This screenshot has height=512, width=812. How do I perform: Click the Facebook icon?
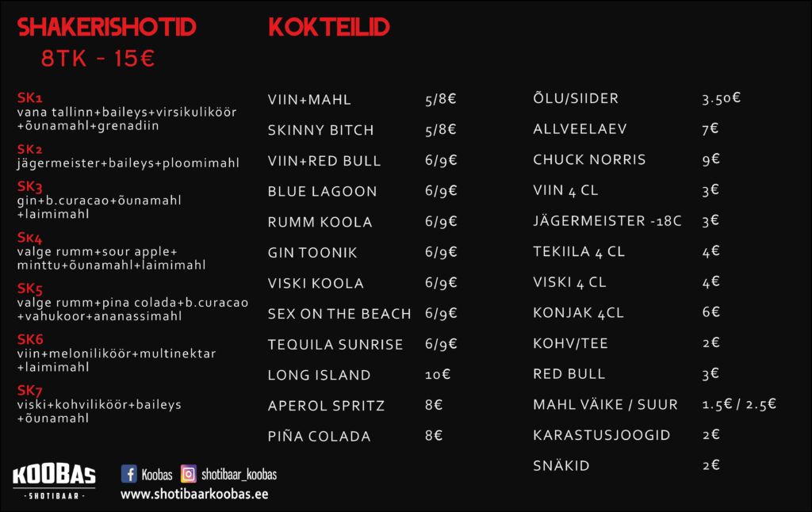click(x=129, y=474)
